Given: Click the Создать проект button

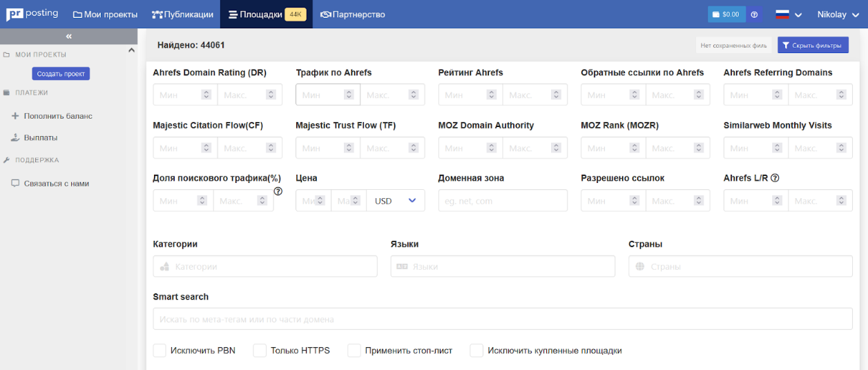Looking at the screenshot, I should click(61, 74).
